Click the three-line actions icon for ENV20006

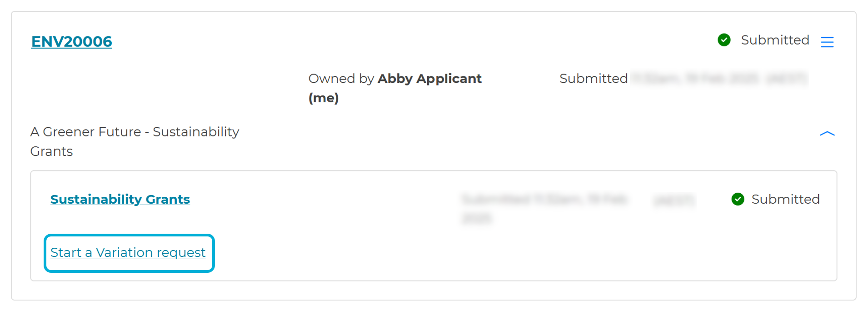pos(828,42)
